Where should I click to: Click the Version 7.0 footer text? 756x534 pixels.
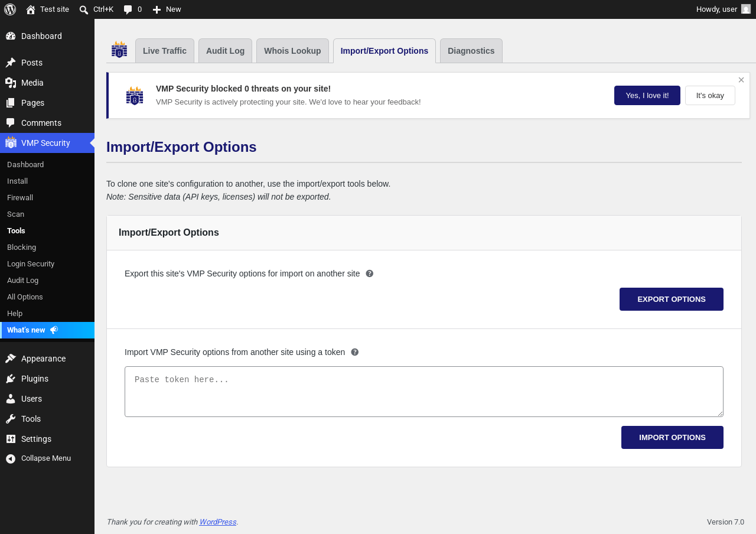[x=725, y=522]
